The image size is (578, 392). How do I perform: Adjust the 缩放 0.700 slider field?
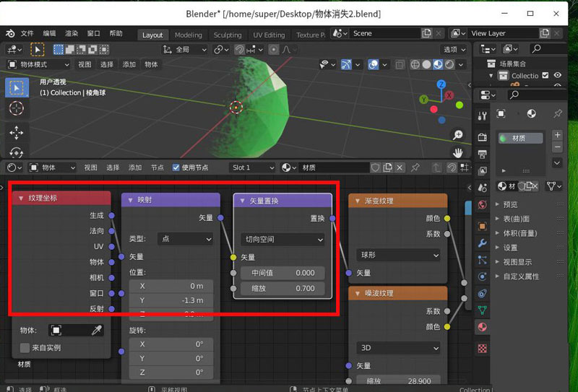click(x=282, y=289)
